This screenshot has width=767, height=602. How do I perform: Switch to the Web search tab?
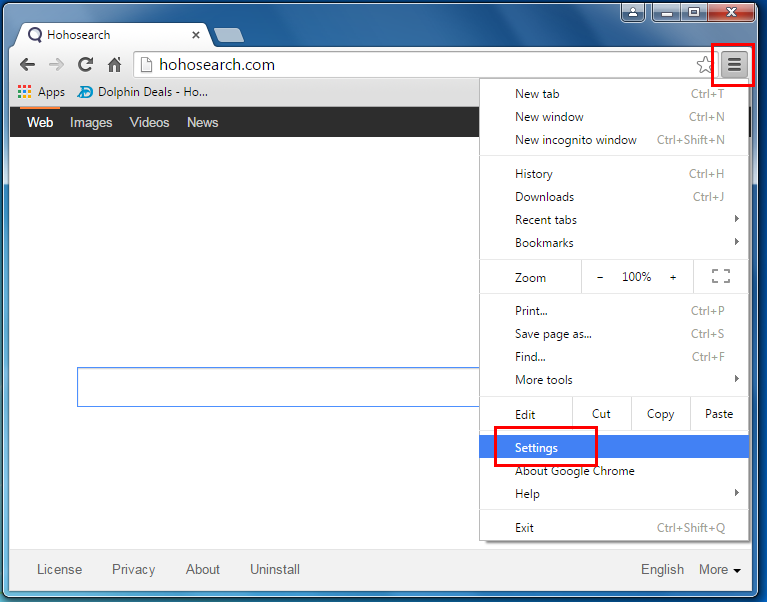tap(40, 122)
